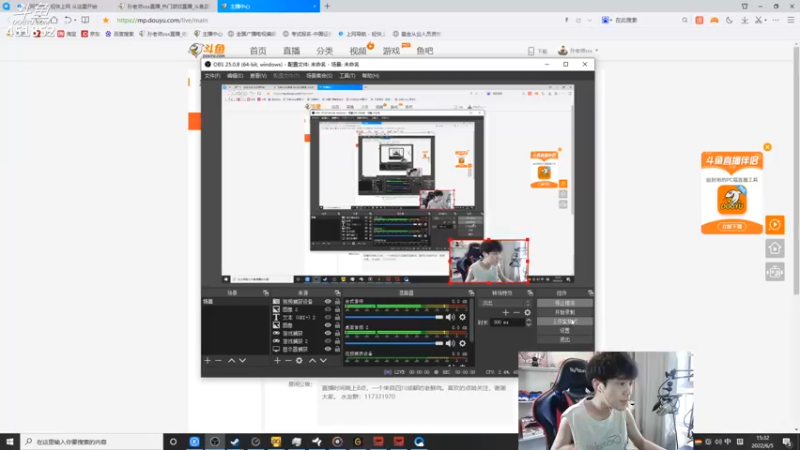Click 开始录制 button in OBS controls
800x450 pixels.
click(x=564, y=312)
